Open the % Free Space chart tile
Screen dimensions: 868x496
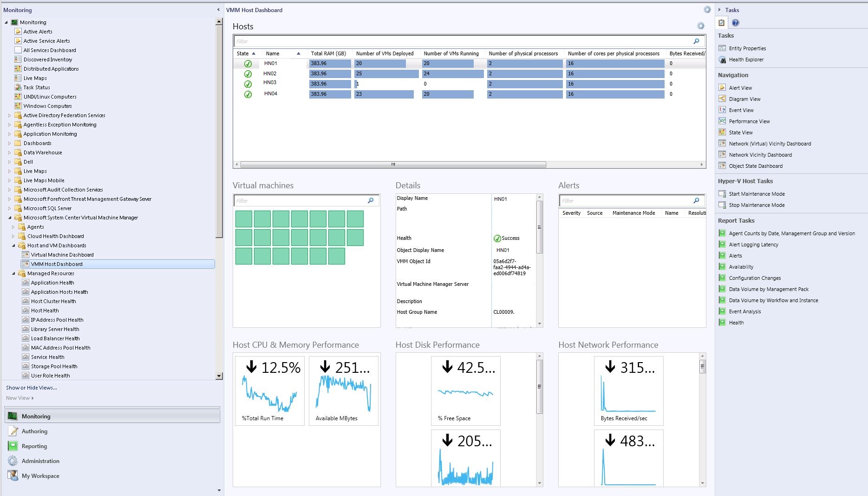click(466, 390)
